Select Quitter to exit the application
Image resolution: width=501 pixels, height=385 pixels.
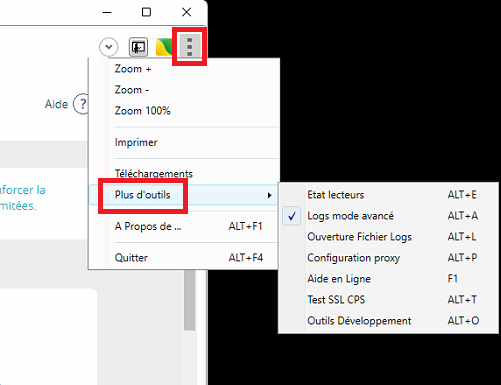pyautogui.click(x=184, y=258)
